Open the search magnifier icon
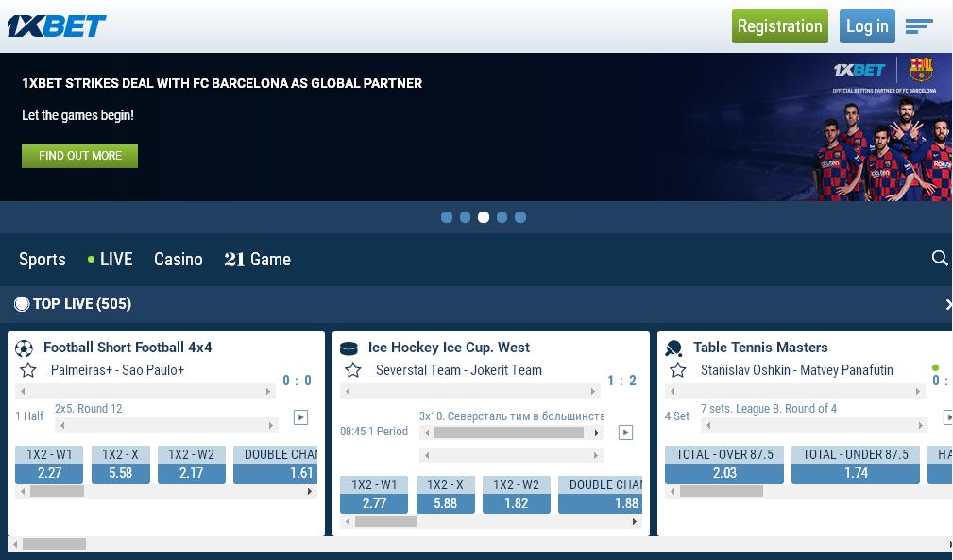This screenshot has width=953, height=560. click(940, 258)
